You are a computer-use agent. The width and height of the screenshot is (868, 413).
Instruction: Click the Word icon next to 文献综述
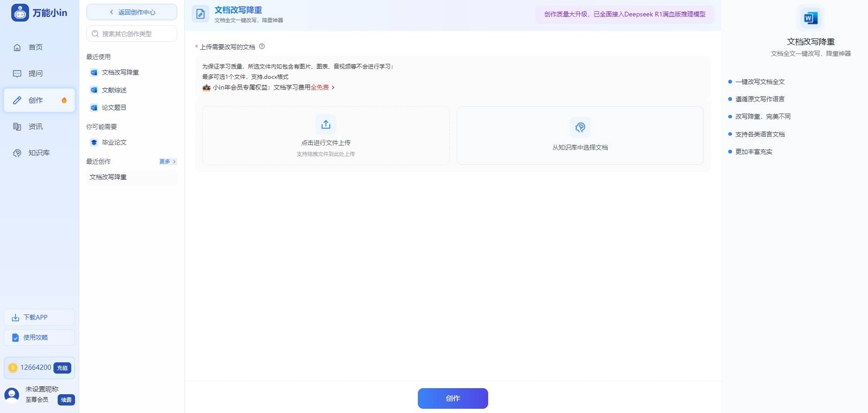coord(94,90)
